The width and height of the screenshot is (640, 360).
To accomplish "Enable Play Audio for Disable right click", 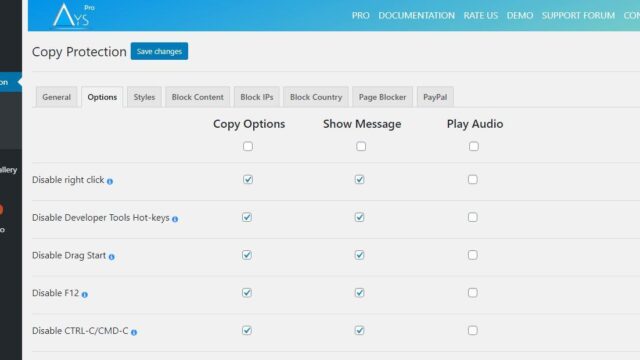I will (x=473, y=179).
